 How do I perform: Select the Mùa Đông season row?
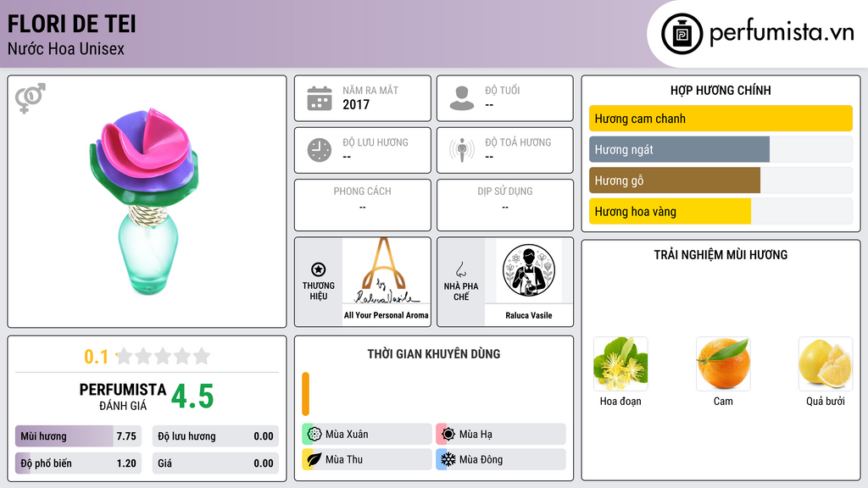pos(501,459)
